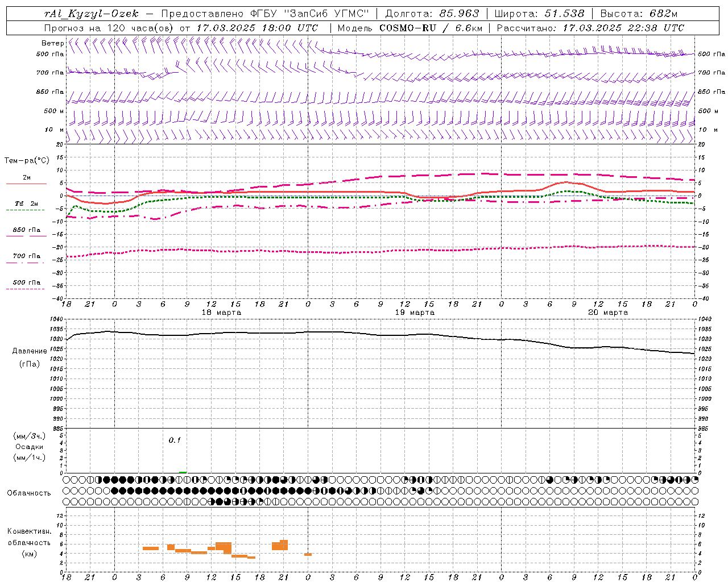Select the 'Высота: 682м' elevation field
Image resolution: width=728 pixels, height=582 pixels.
pyautogui.click(x=639, y=14)
